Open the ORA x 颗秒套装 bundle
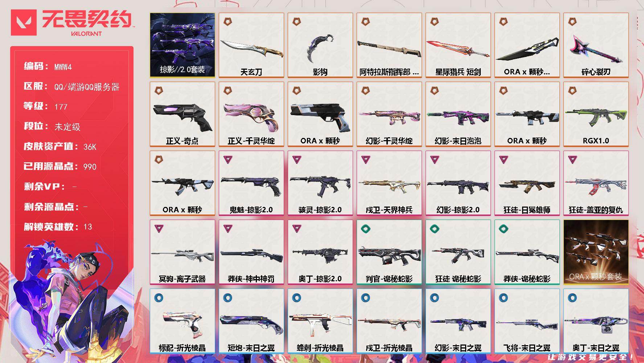 coord(596,252)
